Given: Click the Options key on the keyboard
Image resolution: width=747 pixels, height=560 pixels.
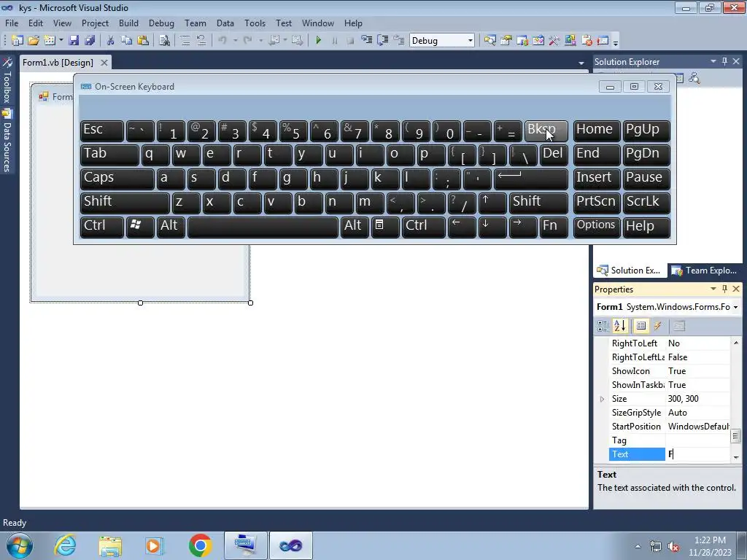Looking at the screenshot, I should point(597,227).
